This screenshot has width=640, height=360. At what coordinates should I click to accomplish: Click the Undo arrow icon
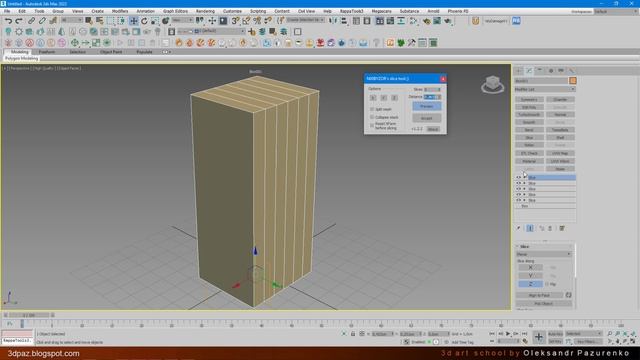(x=8, y=21)
